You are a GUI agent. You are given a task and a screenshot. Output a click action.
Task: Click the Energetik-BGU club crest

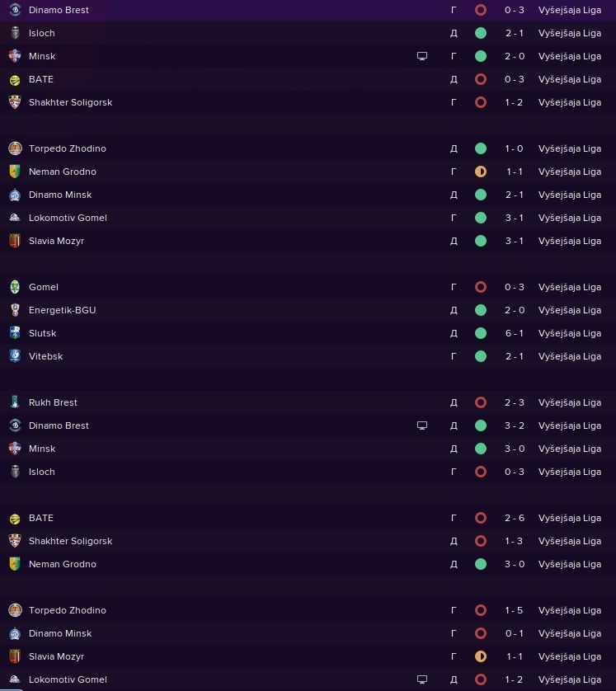tap(15, 310)
